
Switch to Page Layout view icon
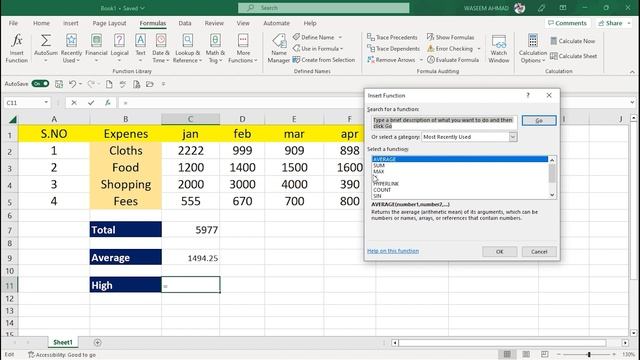[526, 354]
